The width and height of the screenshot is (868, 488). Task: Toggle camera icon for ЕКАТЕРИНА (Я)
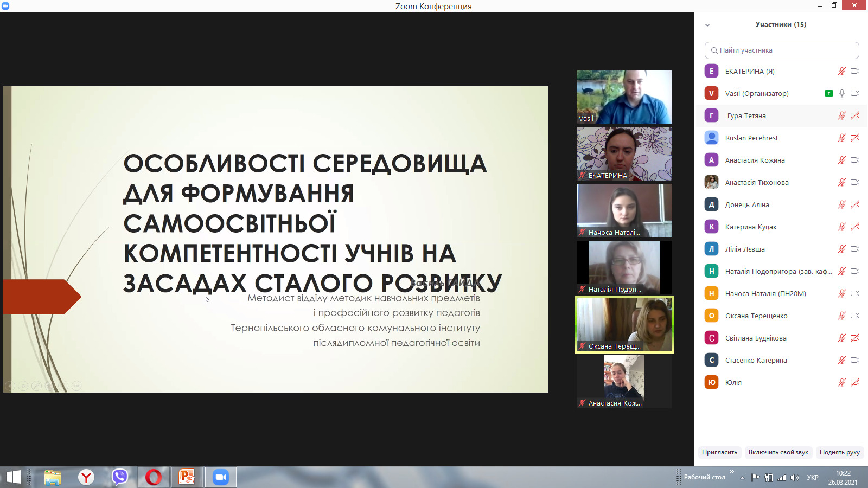tap(855, 71)
